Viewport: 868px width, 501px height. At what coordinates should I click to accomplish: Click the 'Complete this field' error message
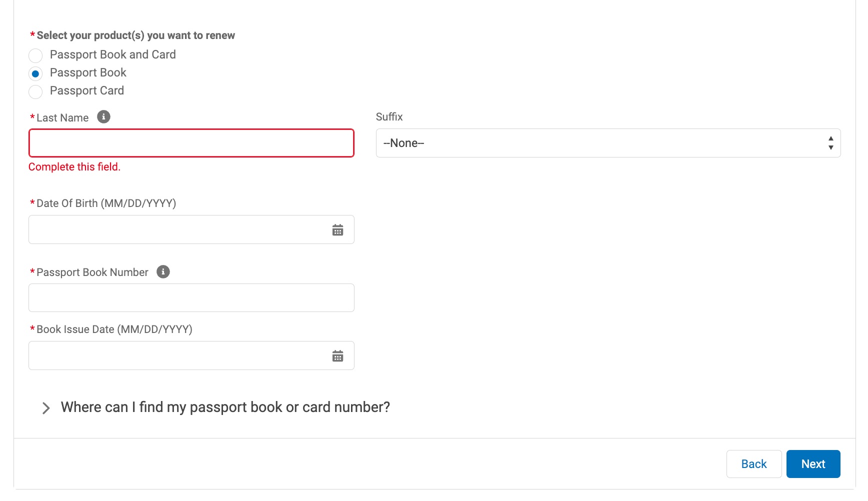click(x=74, y=166)
